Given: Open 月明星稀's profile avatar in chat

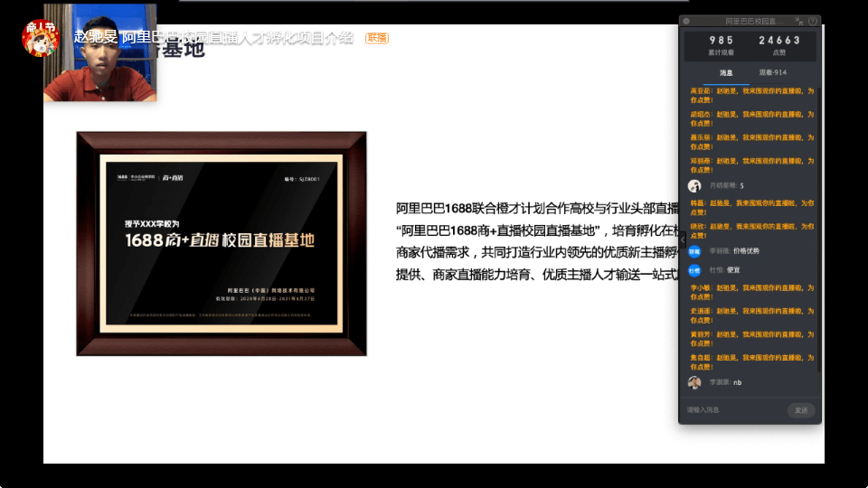Looking at the screenshot, I should click(694, 185).
